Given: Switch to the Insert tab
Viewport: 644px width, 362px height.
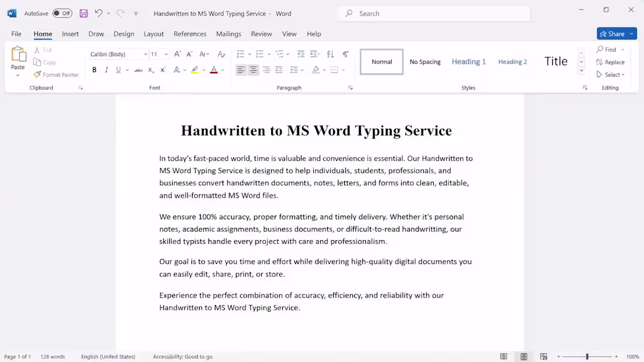Looking at the screenshot, I should (x=70, y=34).
